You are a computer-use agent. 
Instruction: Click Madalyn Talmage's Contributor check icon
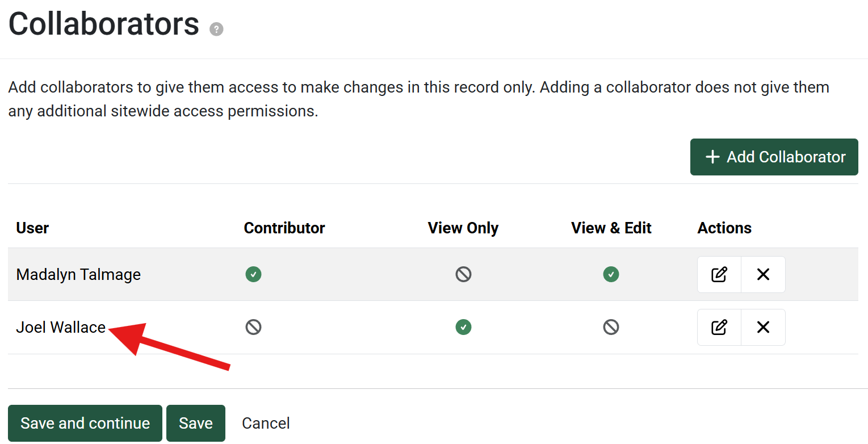(253, 275)
